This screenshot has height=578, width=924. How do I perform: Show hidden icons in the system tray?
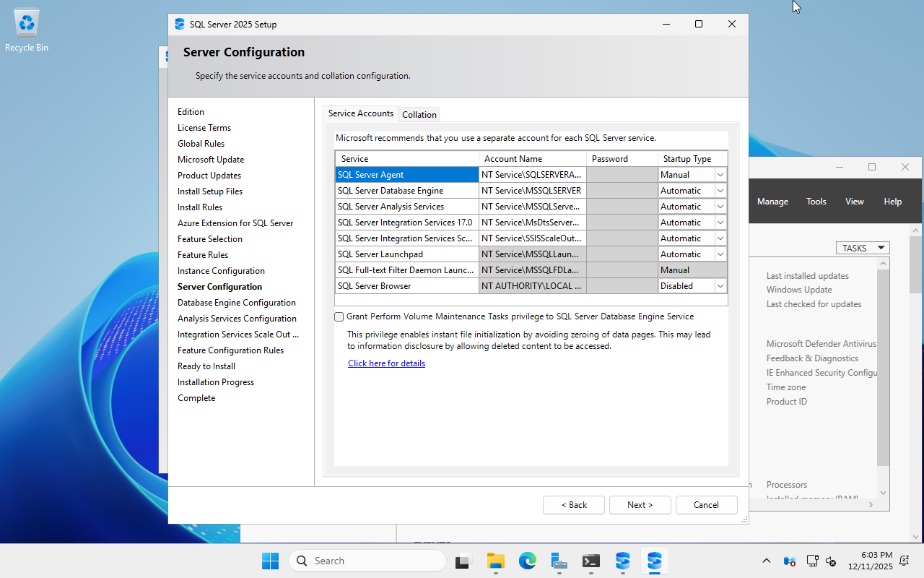[767, 561]
